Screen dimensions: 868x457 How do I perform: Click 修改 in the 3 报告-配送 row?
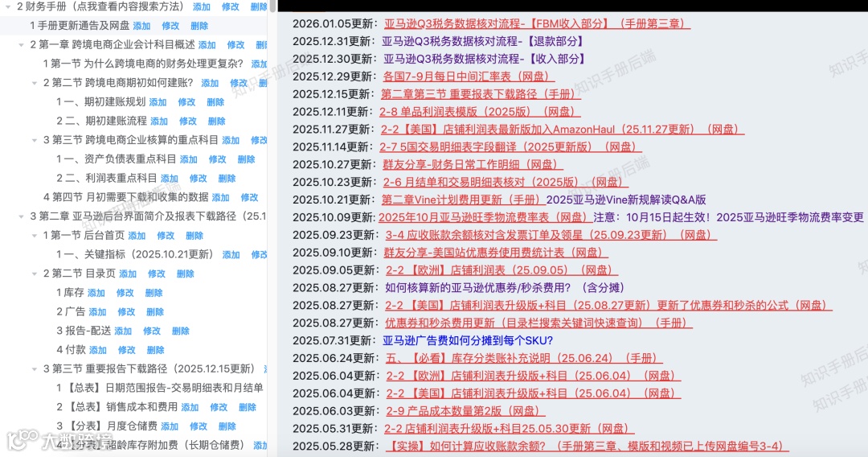pos(152,331)
